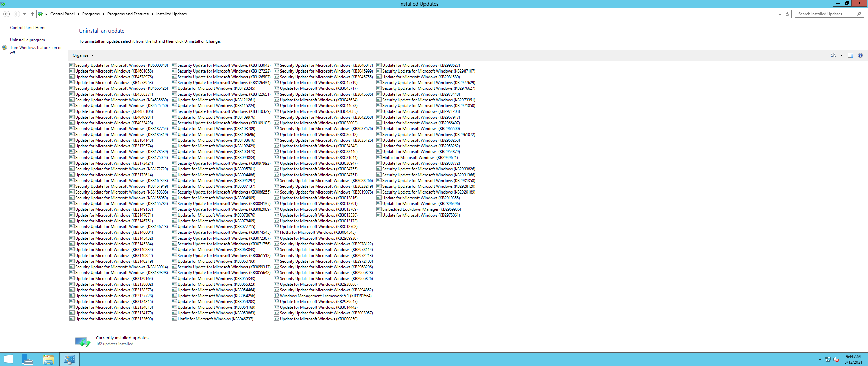
Task: Expand the view options dropdown arrow
Action: (842, 55)
